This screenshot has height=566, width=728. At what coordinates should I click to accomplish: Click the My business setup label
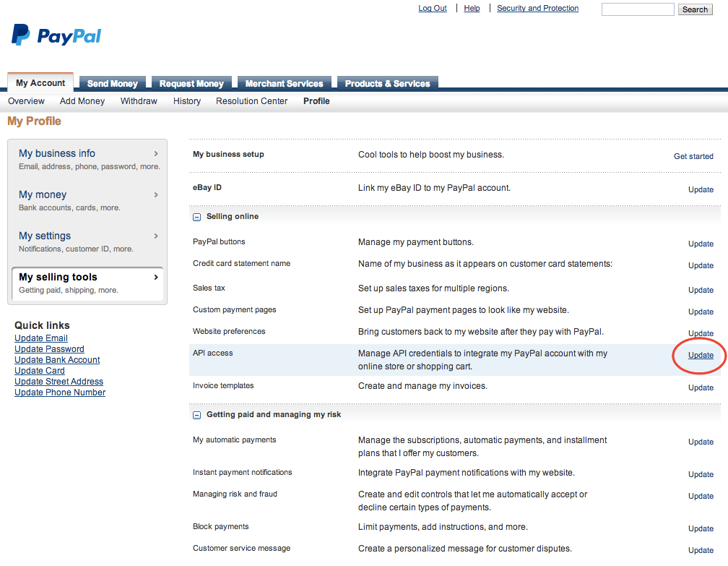(x=228, y=154)
